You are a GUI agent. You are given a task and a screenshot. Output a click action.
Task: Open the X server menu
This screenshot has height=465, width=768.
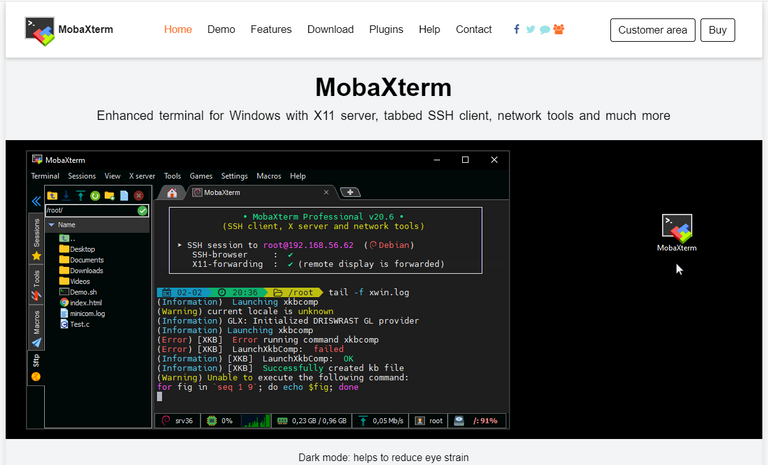pos(142,176)
